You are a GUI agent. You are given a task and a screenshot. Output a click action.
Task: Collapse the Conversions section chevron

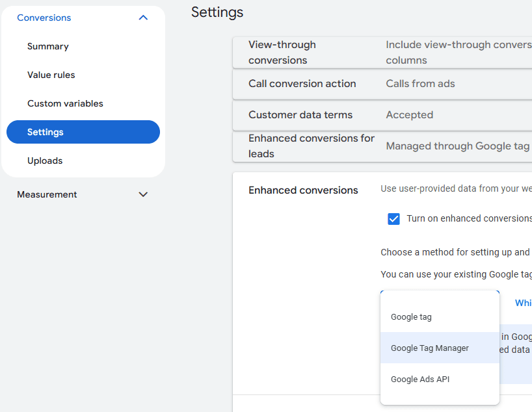click(x=143, y=18)
